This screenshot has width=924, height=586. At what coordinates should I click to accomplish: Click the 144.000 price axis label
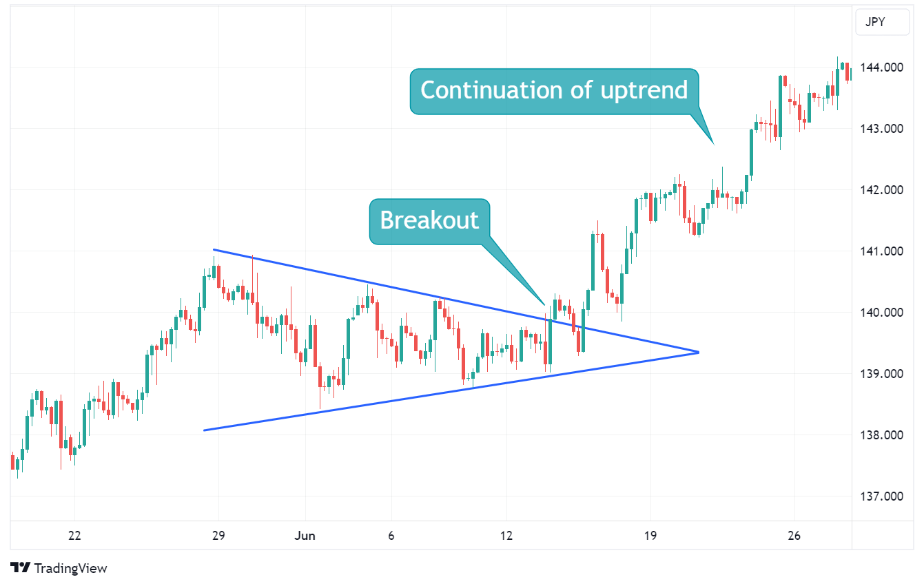(x=883, y=67)
